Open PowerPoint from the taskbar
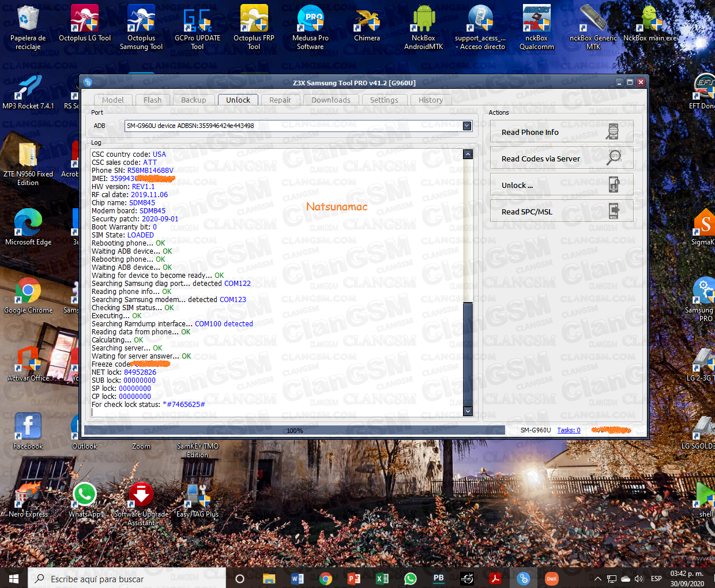The height and width of the screenshot is (588, 715). [x=354, y=578]
